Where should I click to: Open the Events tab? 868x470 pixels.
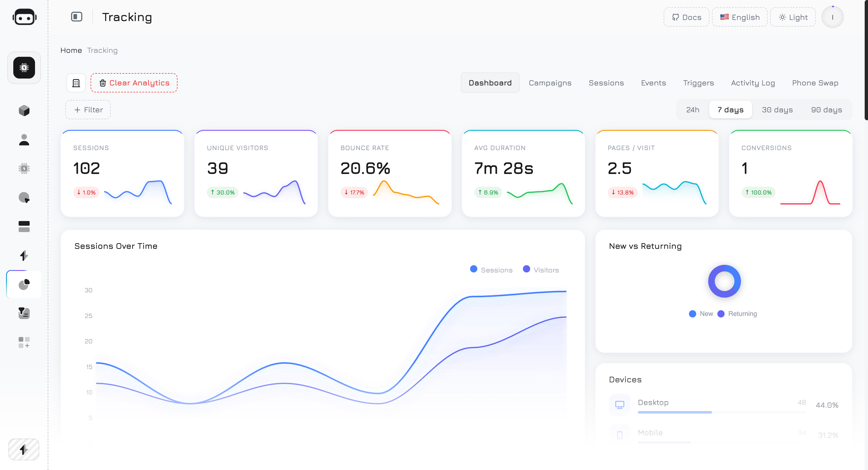point(653,83)
